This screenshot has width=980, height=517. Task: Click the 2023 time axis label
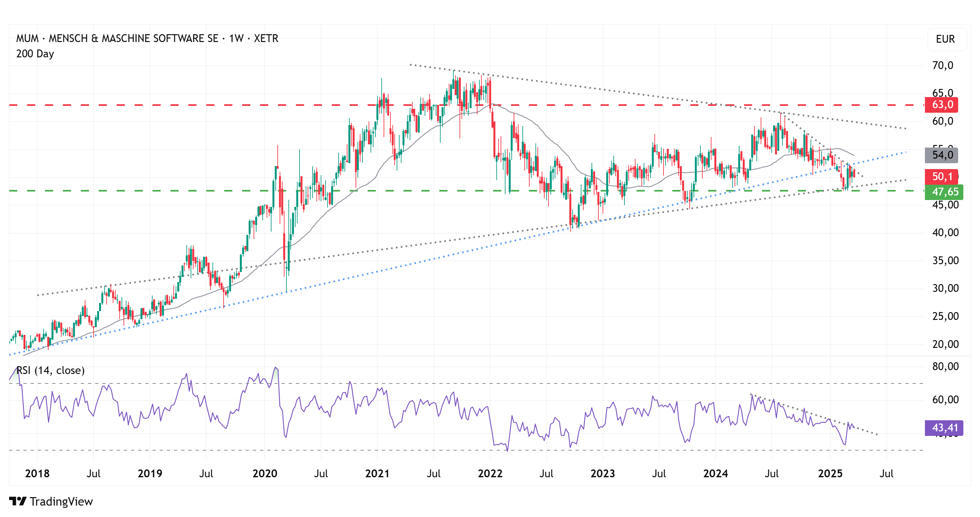pyautogui.click(x=603, y=474)
